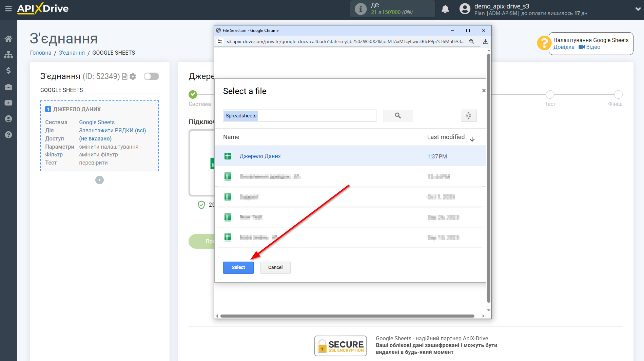Open notifications bell icon
The image size is (644, 361).
pyautogui.click(x=445, y=9)
